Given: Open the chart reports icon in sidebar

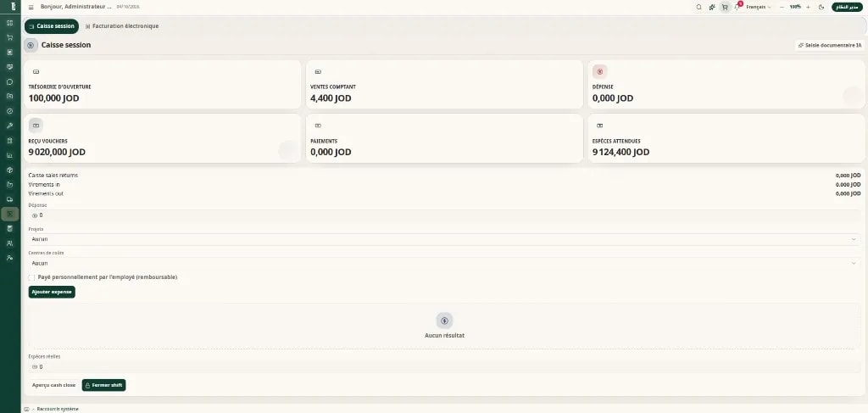Looking at the screenshot, I should pos(9,155).
